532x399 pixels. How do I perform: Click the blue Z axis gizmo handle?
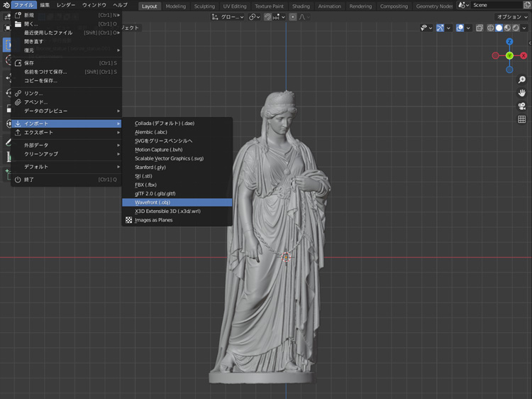[509, 42]
